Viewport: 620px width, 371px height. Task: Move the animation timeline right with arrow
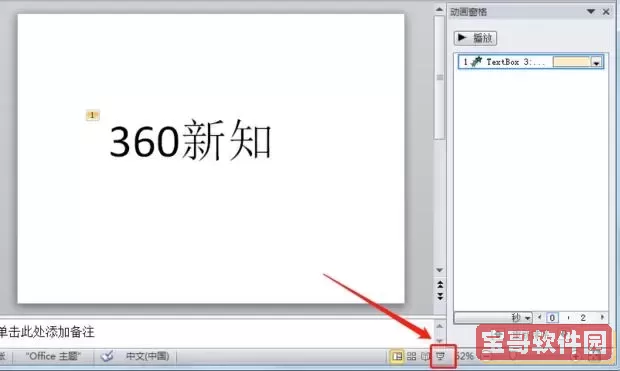coord(602,317)
